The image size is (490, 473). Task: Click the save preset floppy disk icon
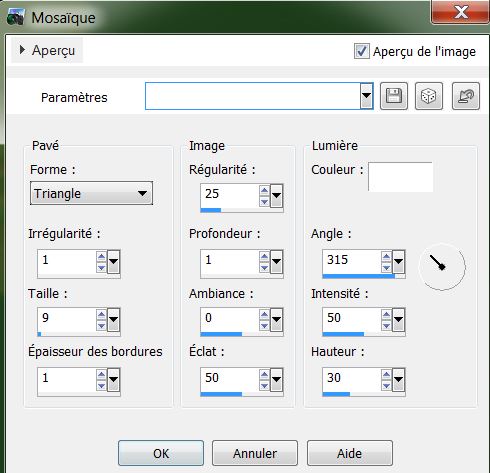click(x=394, y=96)
